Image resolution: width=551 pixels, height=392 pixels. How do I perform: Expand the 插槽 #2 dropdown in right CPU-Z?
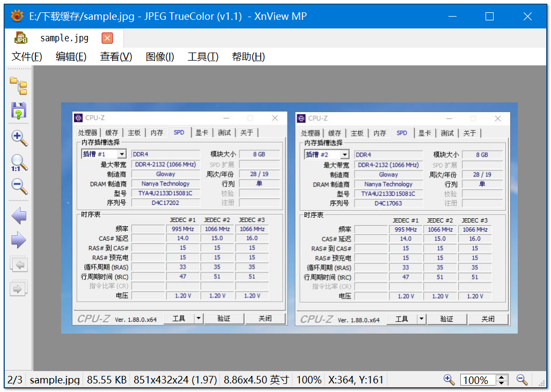click(344, 154)
